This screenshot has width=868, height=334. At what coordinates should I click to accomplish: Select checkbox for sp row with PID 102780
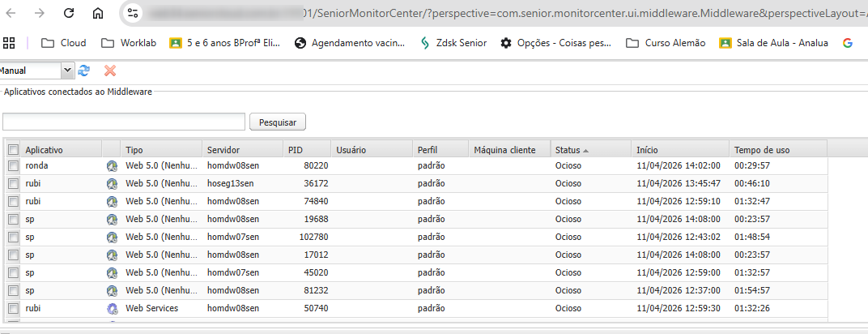click(x=13, y=237)
